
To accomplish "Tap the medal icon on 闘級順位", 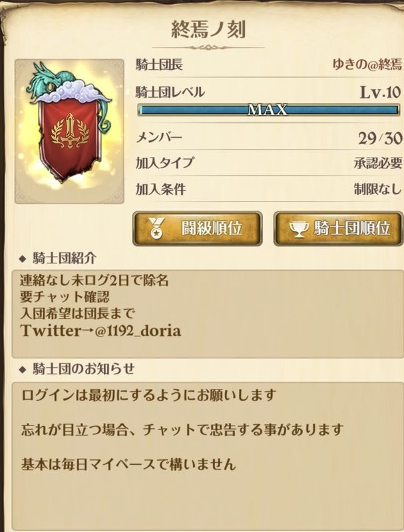I will point(157,228).
